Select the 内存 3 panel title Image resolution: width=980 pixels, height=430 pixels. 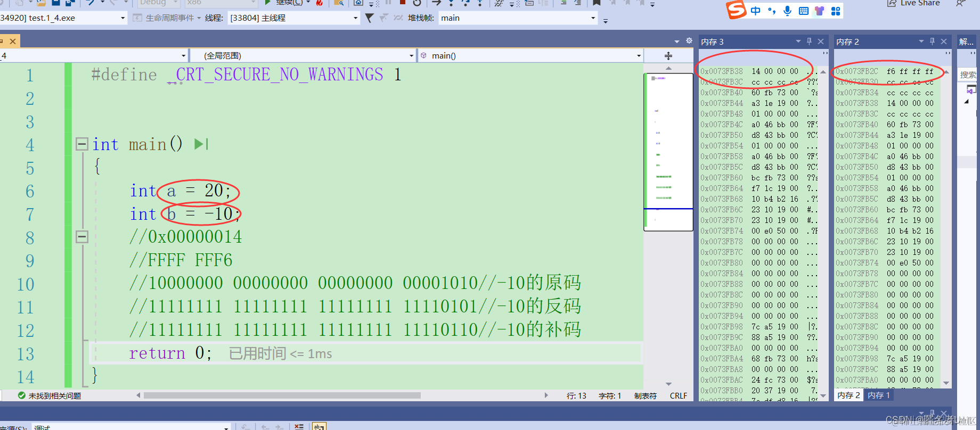[x=712, y=42]
